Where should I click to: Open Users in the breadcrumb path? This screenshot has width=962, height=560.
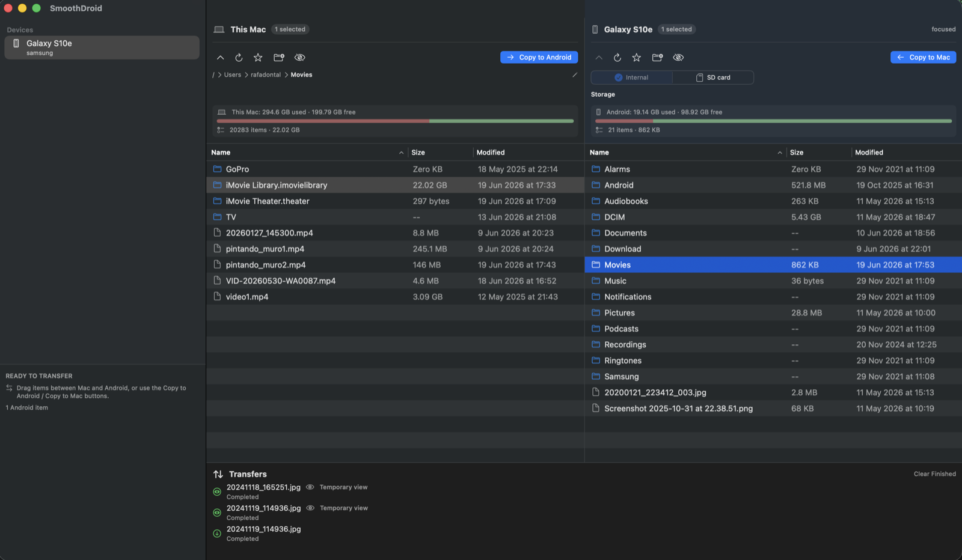point(233,75)
